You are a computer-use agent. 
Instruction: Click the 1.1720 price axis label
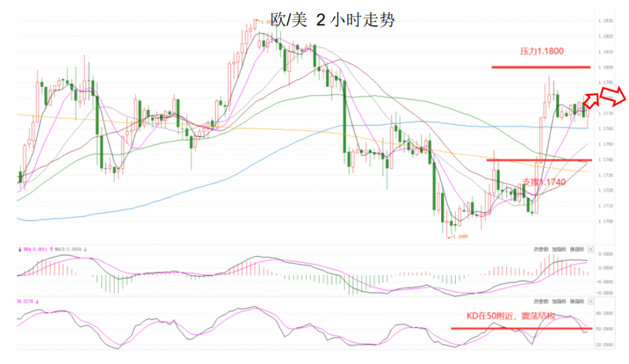click(x=605, y=190)
